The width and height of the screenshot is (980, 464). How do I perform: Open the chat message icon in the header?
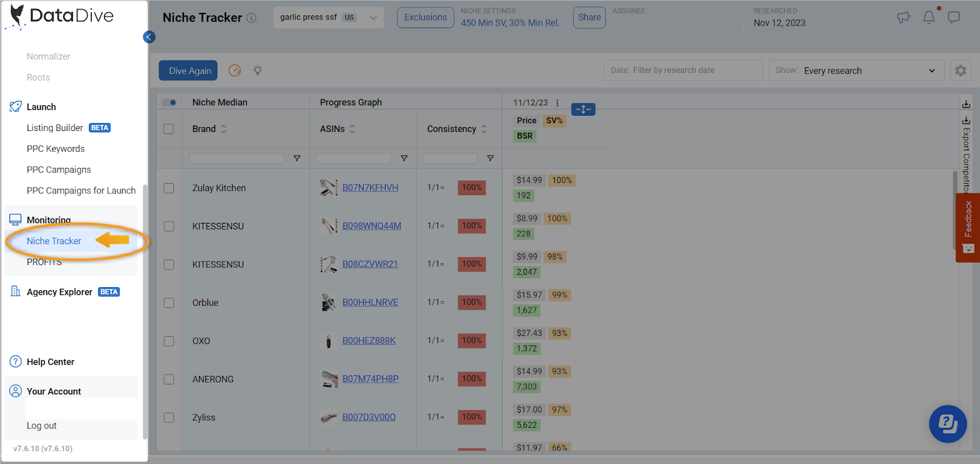coord(954,17)
